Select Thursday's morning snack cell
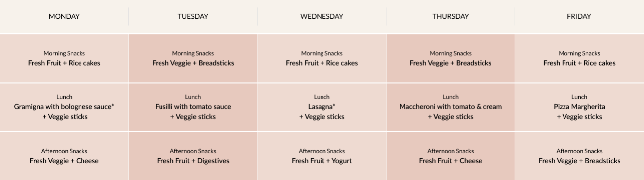The image size is (644, 180). pos(450,58)
